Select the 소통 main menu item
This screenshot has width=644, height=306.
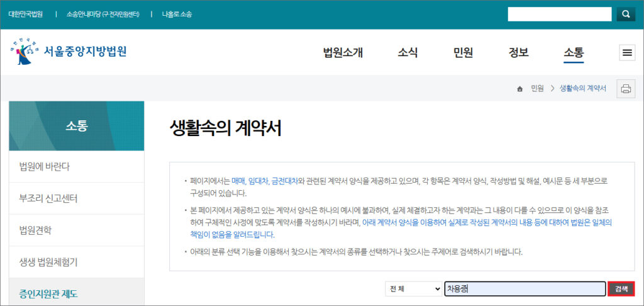[x=574, y=53]
